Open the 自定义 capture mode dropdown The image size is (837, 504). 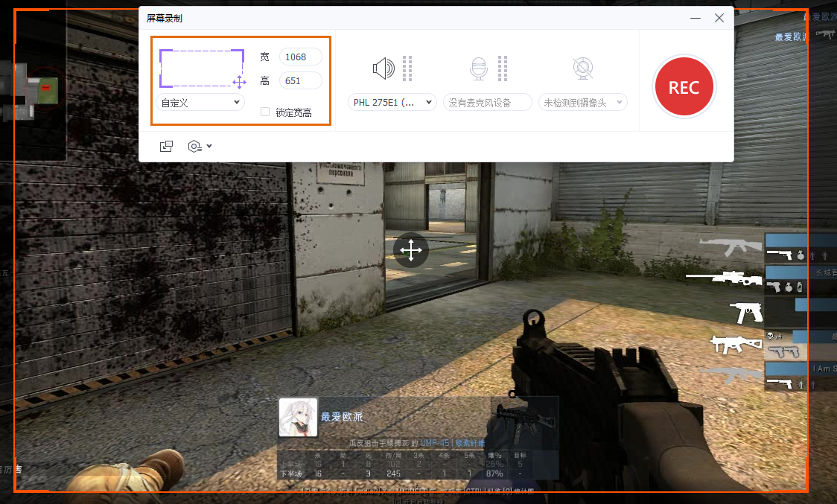[200, 103]
